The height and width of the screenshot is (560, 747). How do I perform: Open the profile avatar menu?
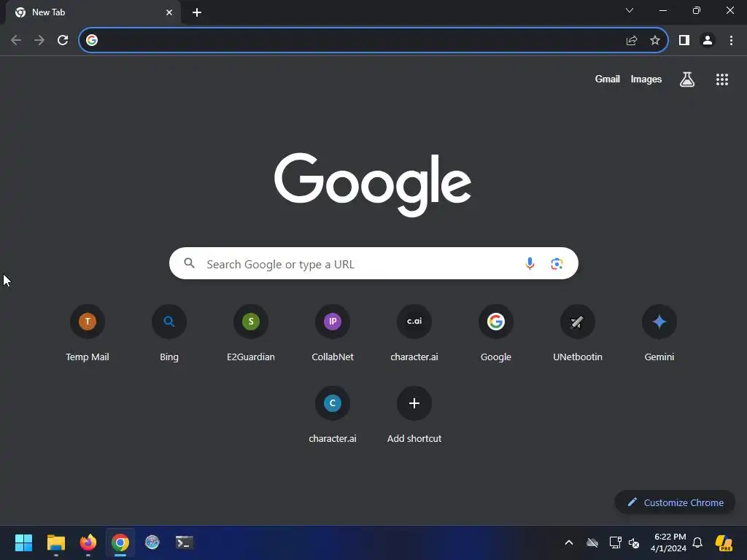tap(708, 41)
